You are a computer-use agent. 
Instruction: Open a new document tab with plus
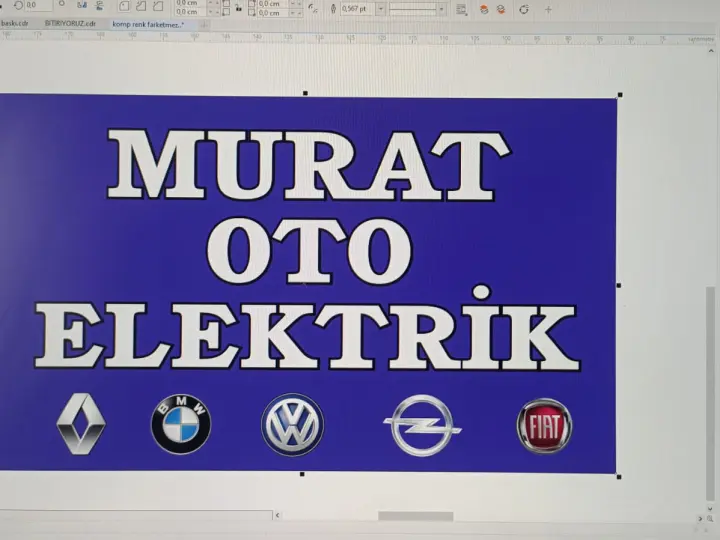pyautogui.click(x=204, y=25)
